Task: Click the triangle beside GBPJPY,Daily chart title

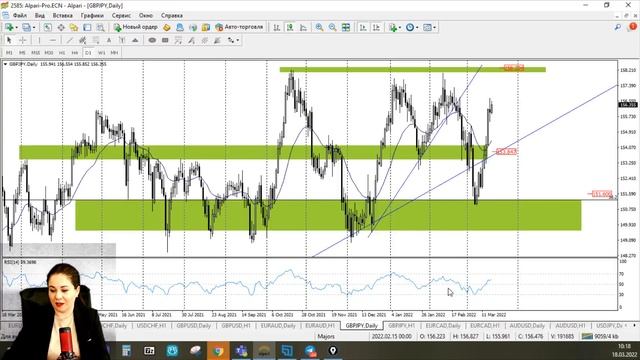Action: (5, 64)
